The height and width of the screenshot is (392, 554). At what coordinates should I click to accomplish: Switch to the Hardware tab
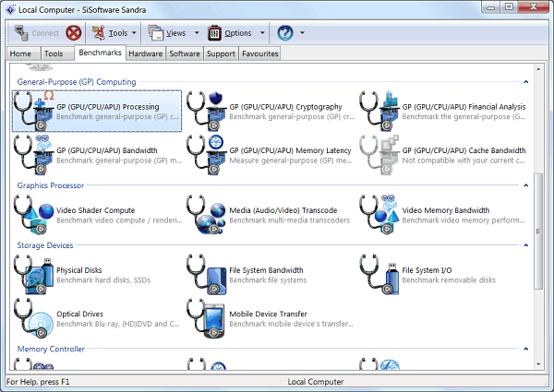pos(146,53)
